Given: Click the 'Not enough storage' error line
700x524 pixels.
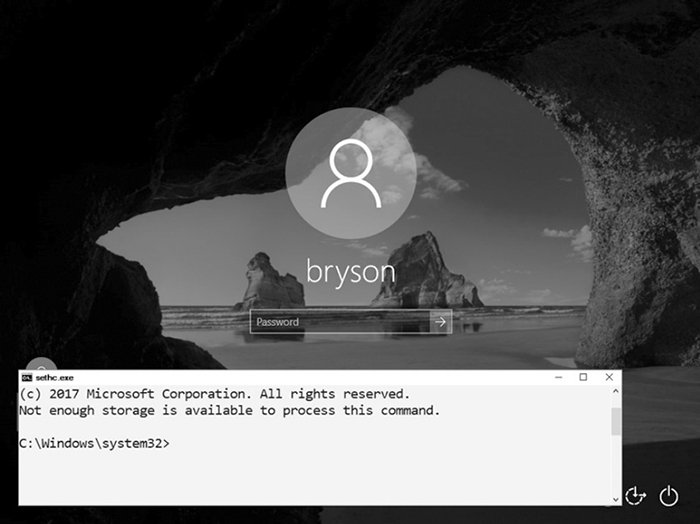Looking at the screenshot, I should [x=229, y=411].
